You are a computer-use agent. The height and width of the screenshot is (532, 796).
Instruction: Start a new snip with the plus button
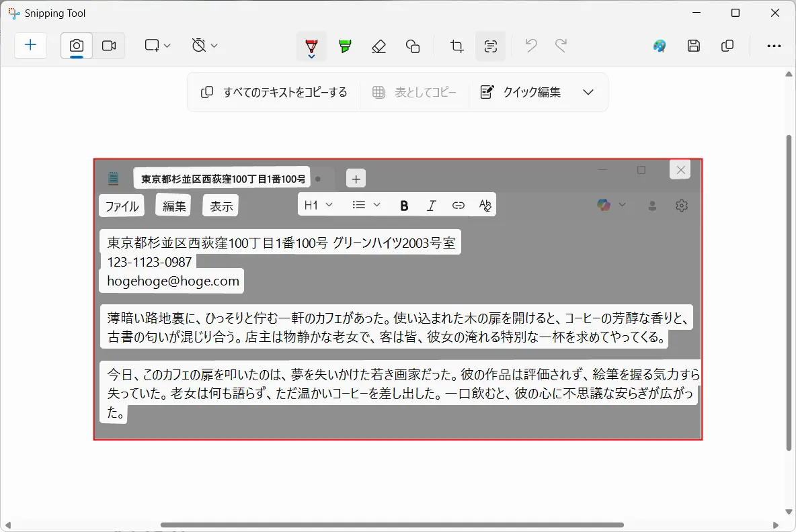tap(30, 46)
